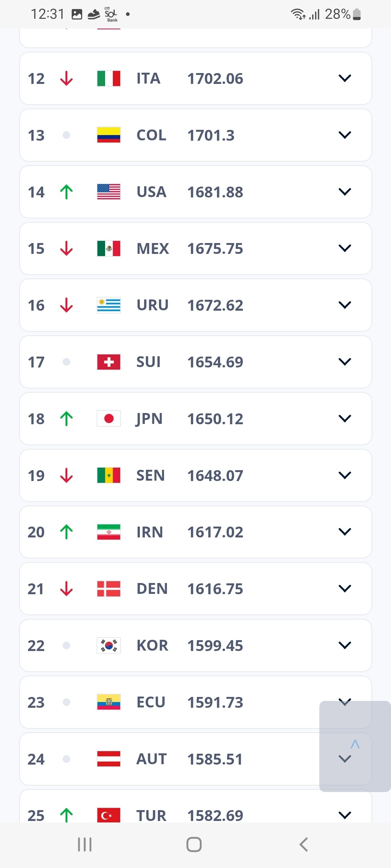
Task: Expand the TUR ranking row chevron
Action: (x=345, y=815)
